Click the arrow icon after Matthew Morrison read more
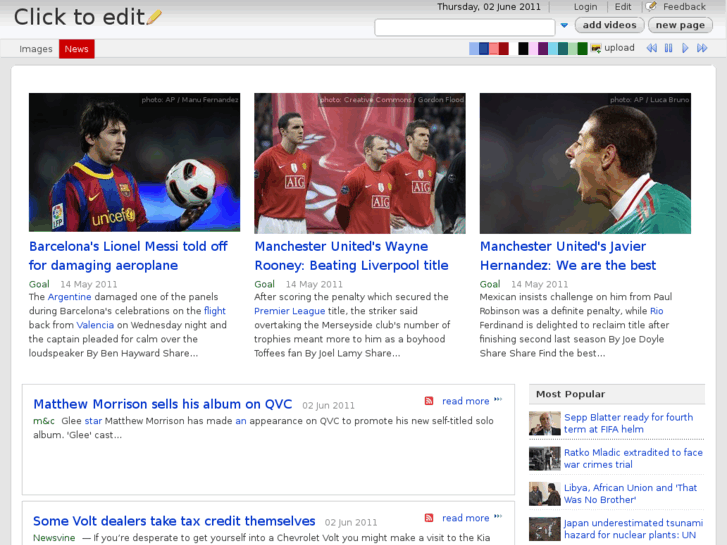 pos(498,399)
